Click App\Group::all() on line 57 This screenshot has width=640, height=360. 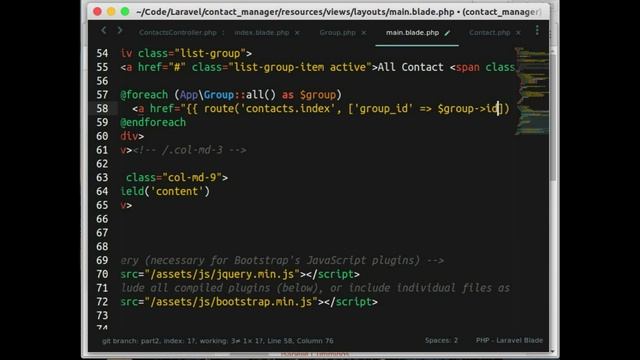click(228, 95)
